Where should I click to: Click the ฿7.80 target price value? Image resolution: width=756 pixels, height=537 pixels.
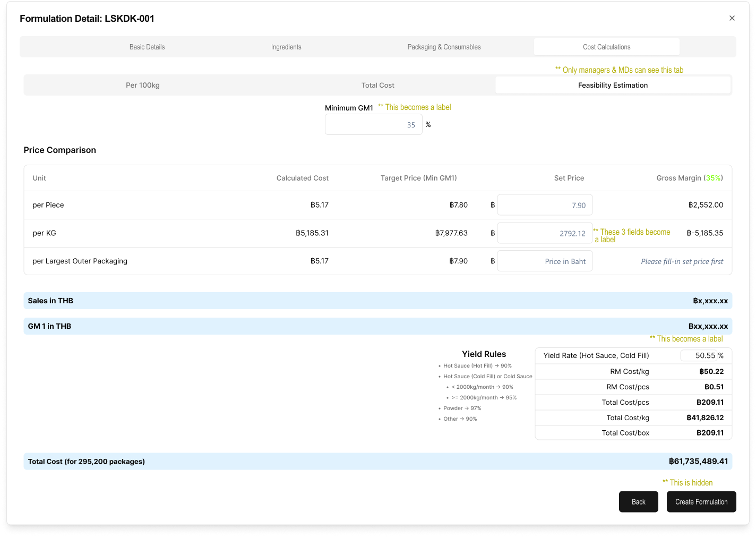point(458,204)
